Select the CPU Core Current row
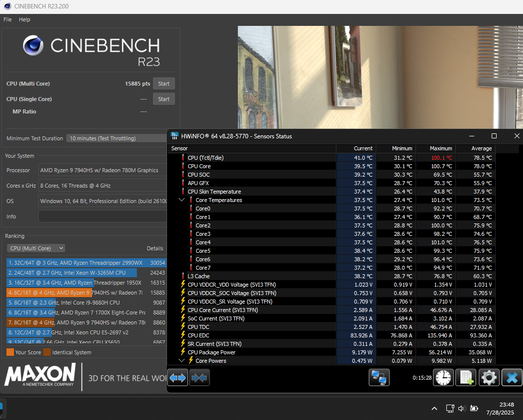The image size is (523, 420). (331, 310)
